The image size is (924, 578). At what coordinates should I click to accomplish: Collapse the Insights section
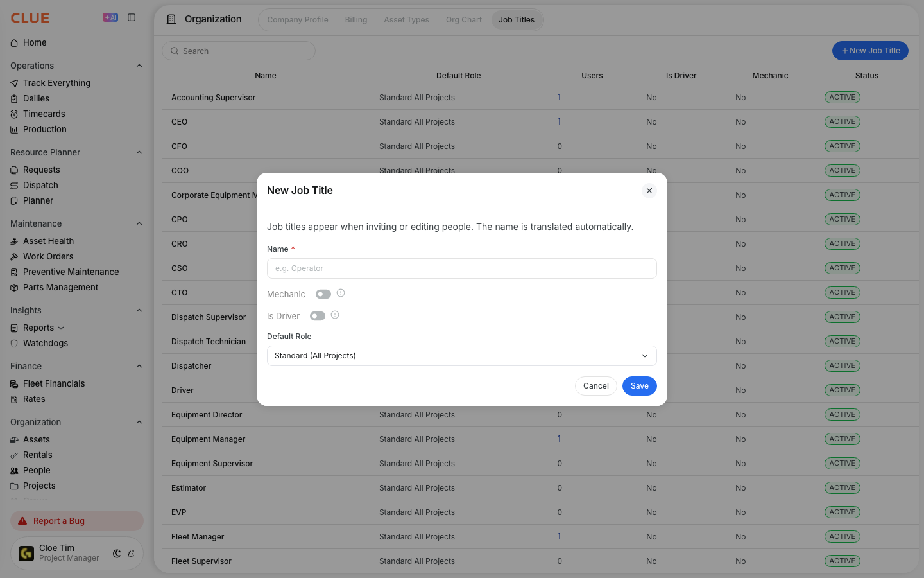click(139, 310)
